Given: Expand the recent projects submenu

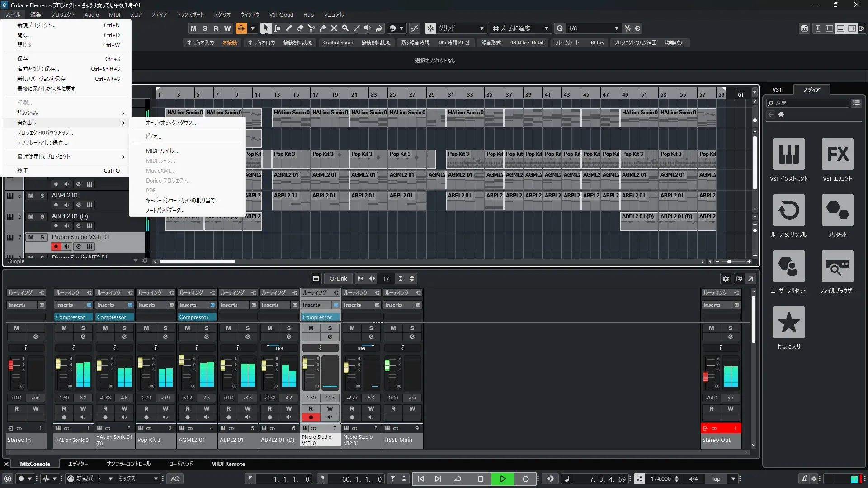Looking at the screenshot, I should point(67,157).
